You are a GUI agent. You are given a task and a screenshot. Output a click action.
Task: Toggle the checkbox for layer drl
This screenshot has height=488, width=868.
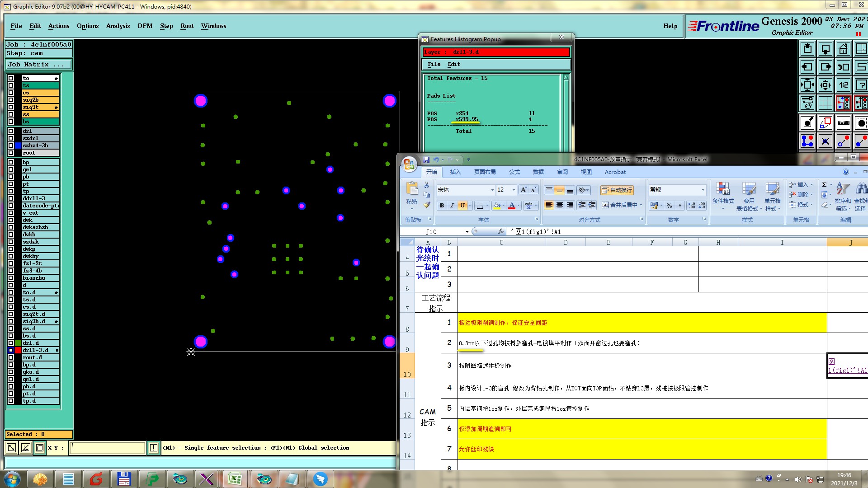tap(11, 131)
